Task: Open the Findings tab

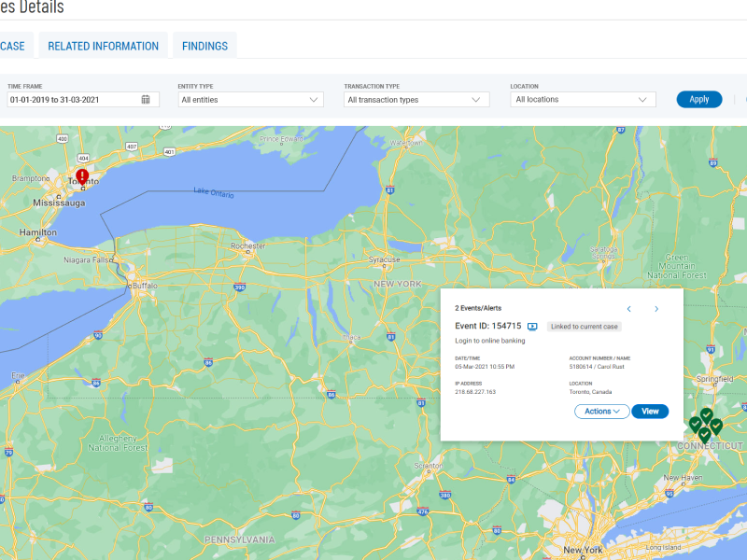Action: [x=204, y=46]
